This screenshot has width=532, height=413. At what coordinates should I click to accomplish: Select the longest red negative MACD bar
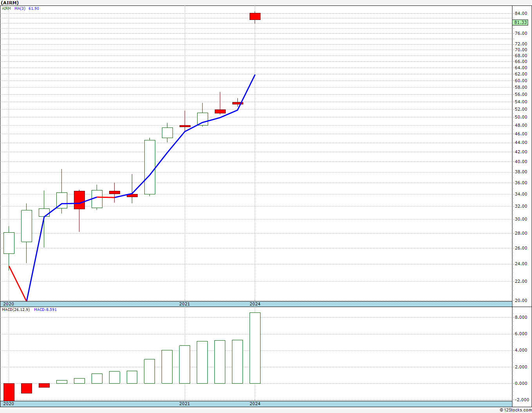(x=9, y=392)
